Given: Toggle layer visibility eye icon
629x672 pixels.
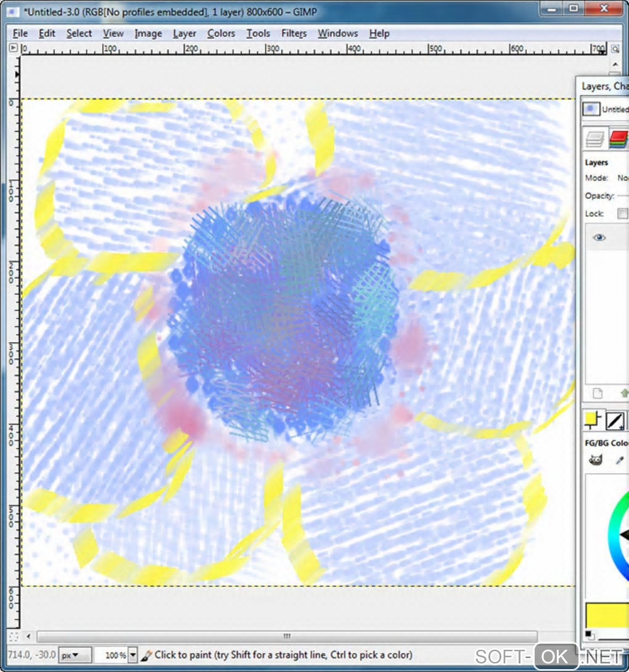Looking at the screenshot, I should coord(599,237).
